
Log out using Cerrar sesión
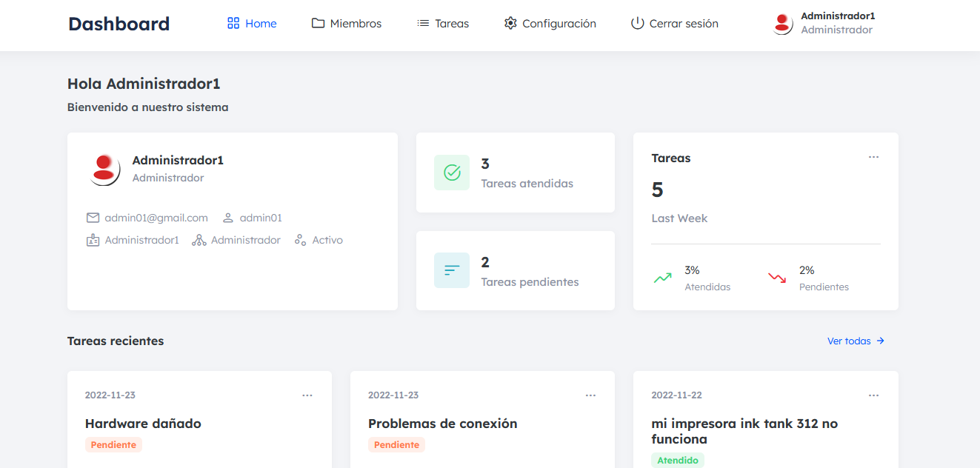[674, 24]
